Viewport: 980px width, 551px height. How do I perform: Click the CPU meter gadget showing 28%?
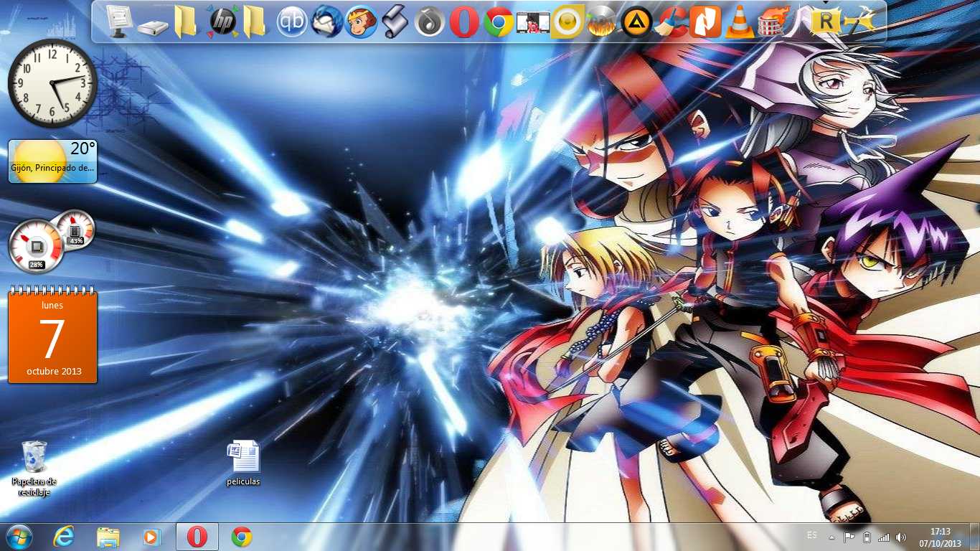point(36,247)
